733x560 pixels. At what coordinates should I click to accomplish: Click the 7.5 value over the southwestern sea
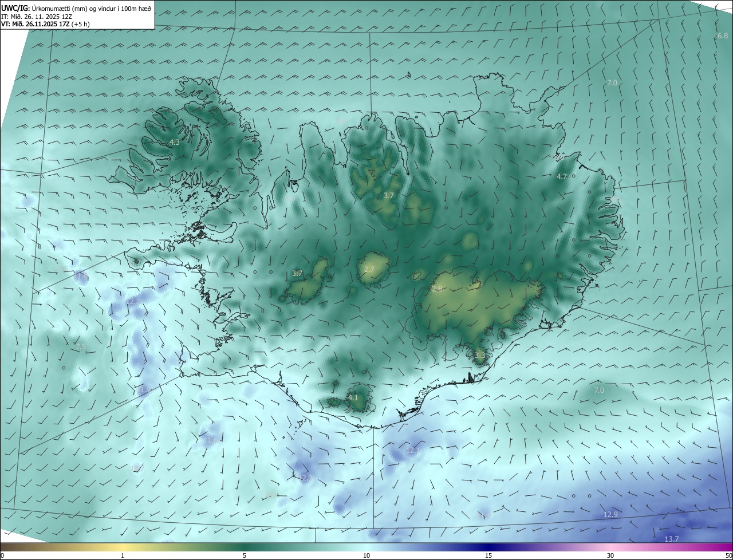[x=81, y=347]
